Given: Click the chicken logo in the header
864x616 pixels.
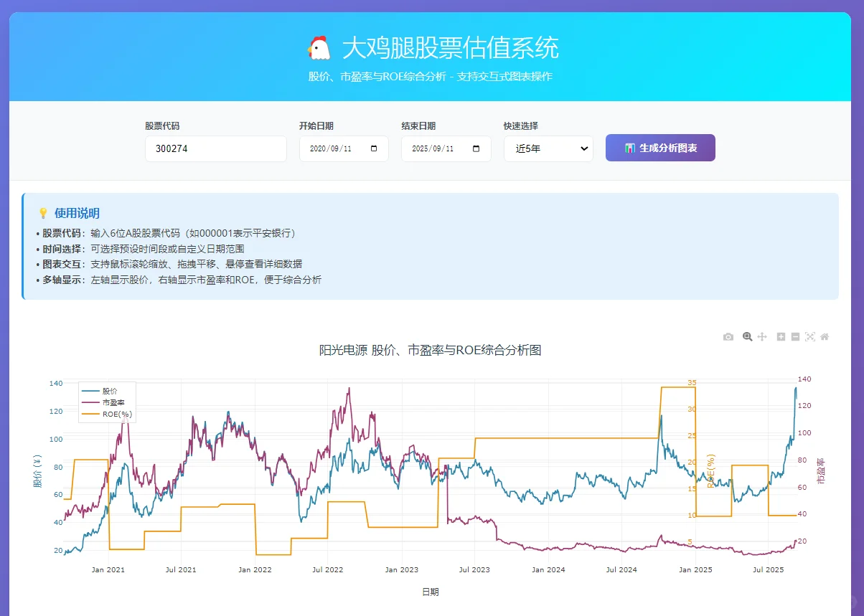Looking at the screenshot, I should [x=316, y=48].
